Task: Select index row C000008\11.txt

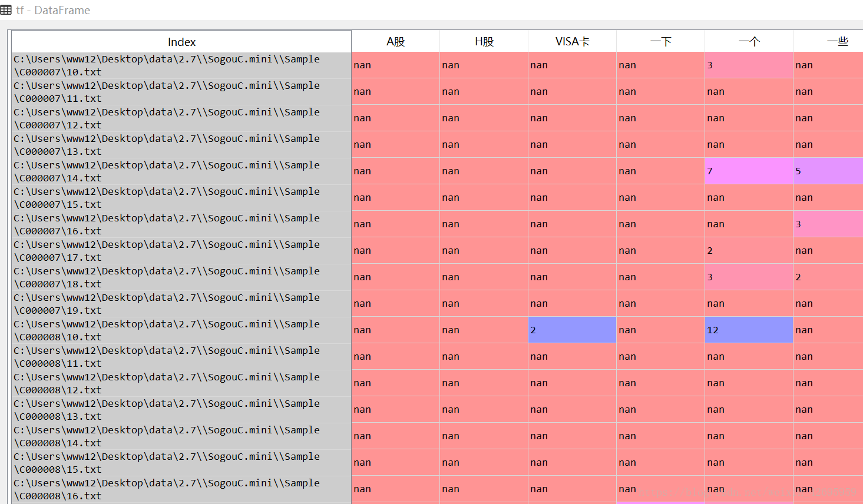Action: point(181,357)
